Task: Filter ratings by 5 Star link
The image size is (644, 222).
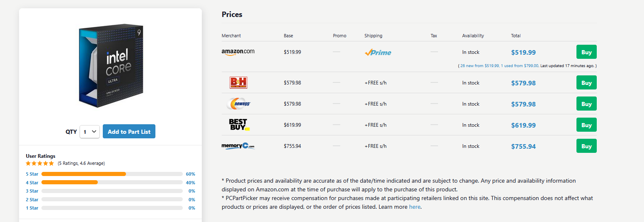Action: pyautogui.click(x=32, y=174)
